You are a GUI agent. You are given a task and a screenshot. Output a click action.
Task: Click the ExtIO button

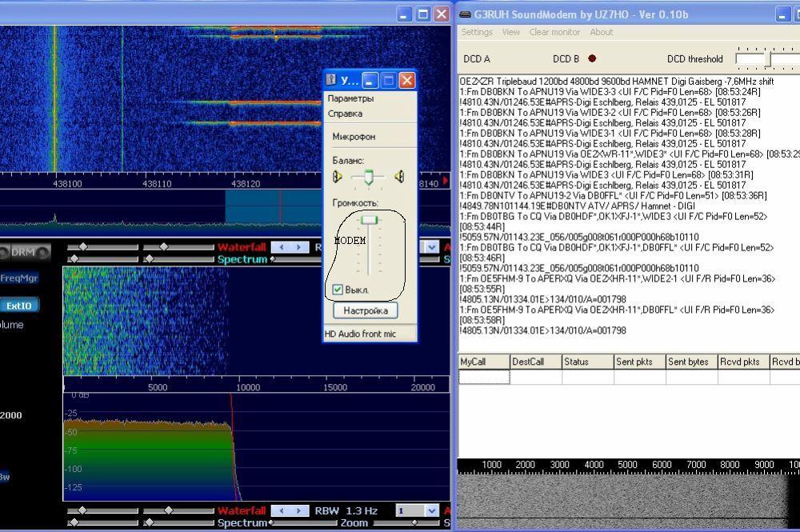pyautogui.click(x=18, y=305)
